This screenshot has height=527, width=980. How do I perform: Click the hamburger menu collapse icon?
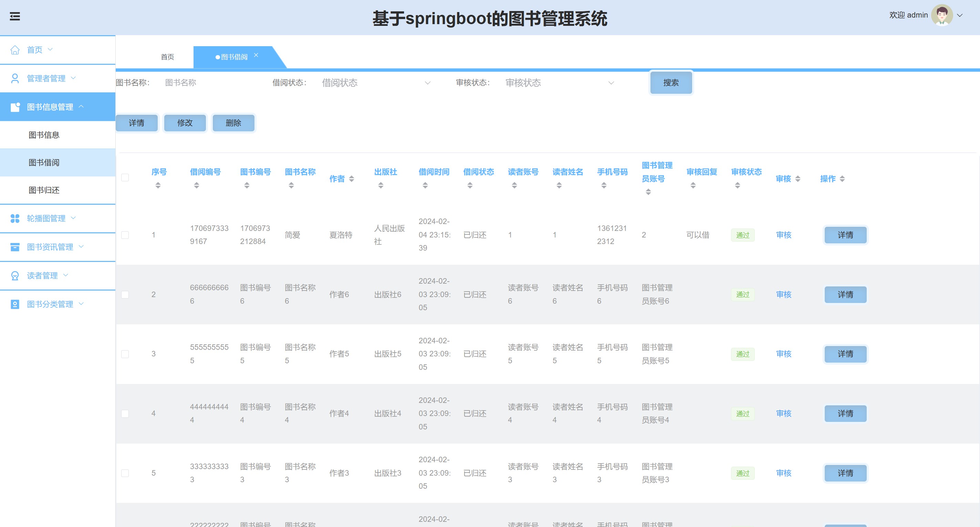point(15,17)
